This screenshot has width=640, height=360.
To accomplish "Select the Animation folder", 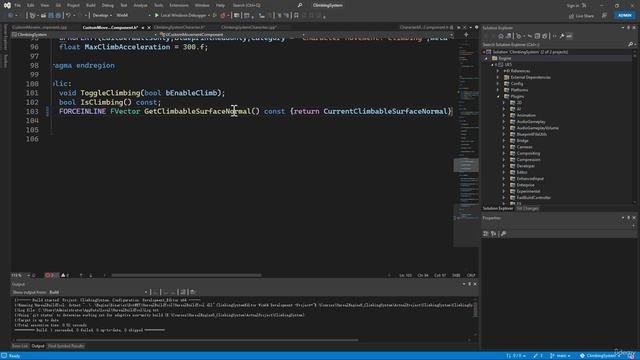I will pos(526,115).
